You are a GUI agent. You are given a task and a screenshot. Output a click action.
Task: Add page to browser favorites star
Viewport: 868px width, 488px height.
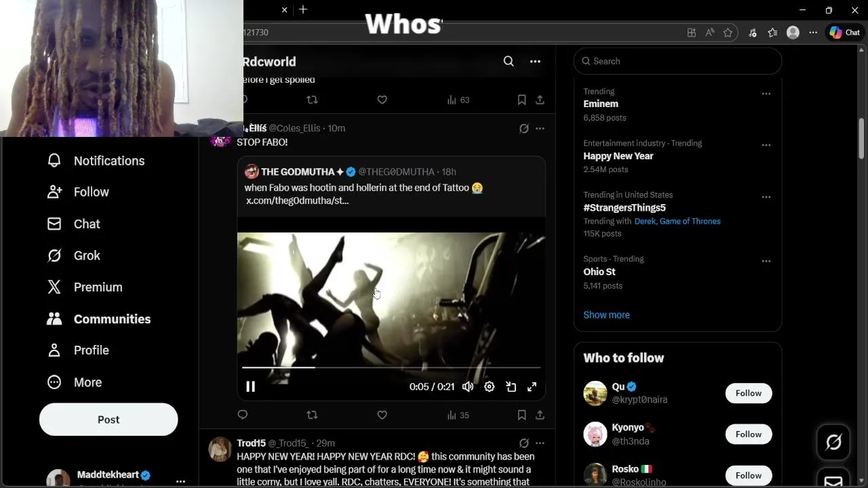728,33
